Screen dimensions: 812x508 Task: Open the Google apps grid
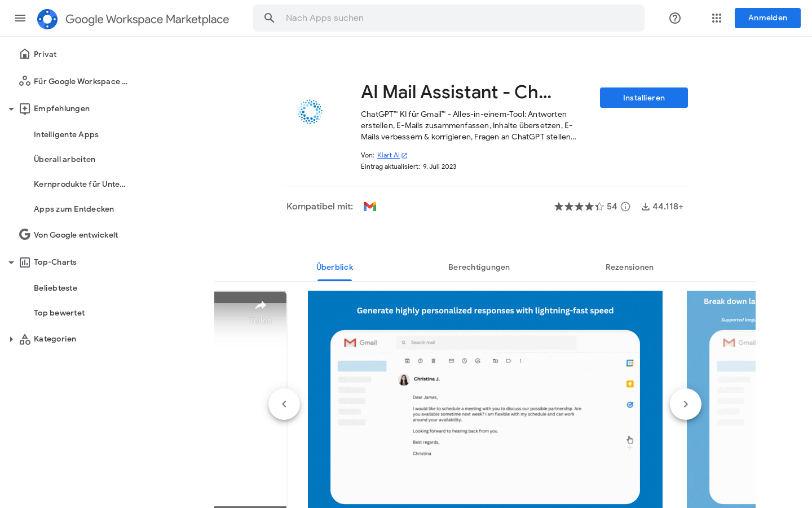pos(717,18)
